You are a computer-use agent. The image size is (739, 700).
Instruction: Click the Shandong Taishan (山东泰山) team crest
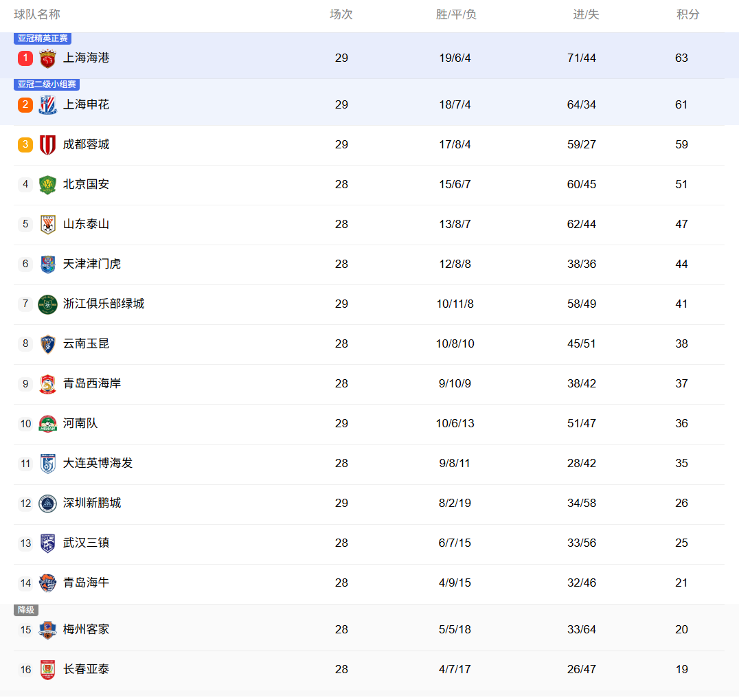point(47,225)
